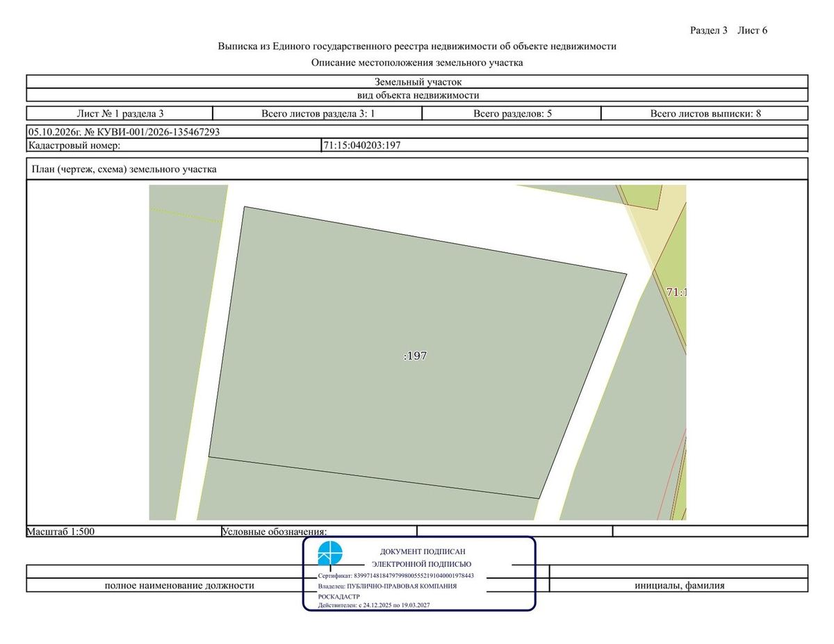Click the "План (чертеж, схема) земельного участка" heading
Image resolution: width=834 pixels, height=644 pixels.
[x=124, y=169]
